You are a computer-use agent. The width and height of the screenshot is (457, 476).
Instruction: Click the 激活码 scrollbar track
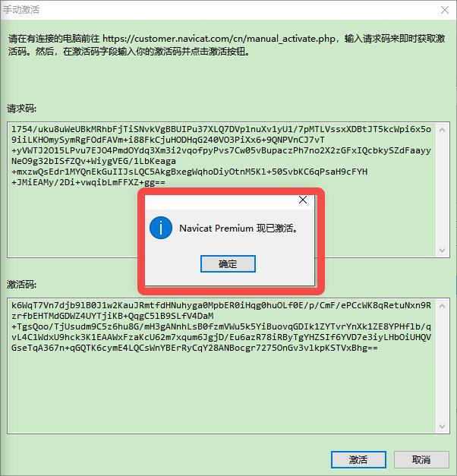tap(442, 366)
